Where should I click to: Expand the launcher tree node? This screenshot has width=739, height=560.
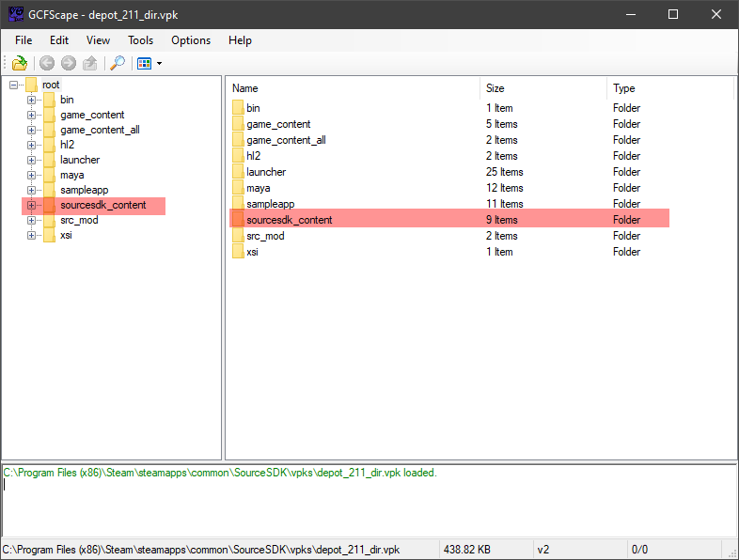coord(31,160)
